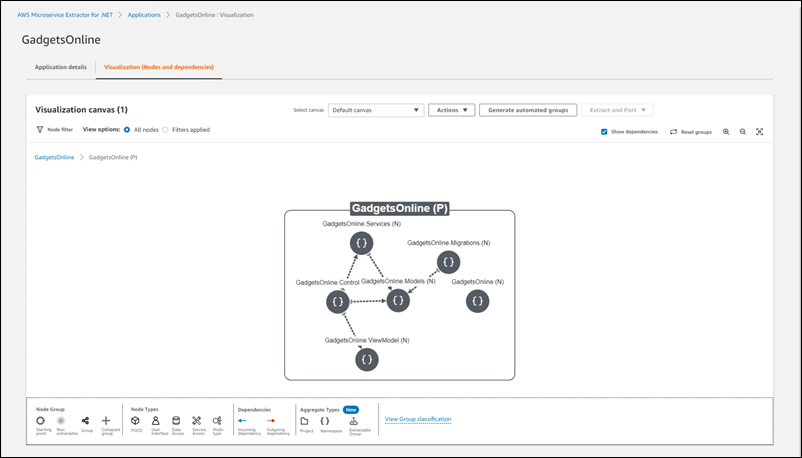Zoom in on the canvas
This screenshot has height=458, width=802.
726,132
